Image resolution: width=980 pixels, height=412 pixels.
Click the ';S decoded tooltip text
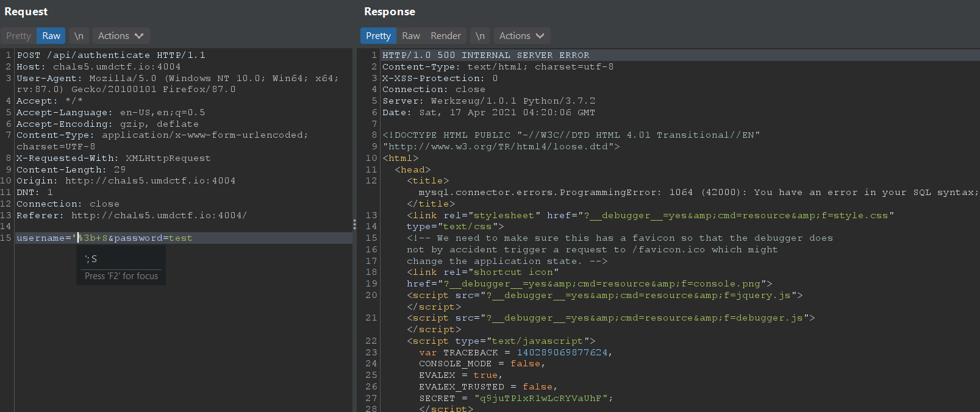click(91, 259)
